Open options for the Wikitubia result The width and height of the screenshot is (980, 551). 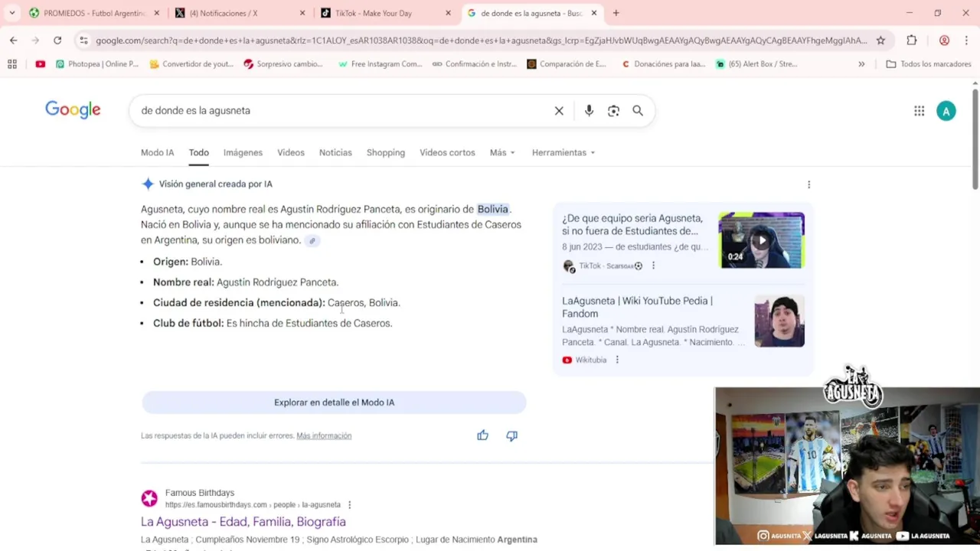pyautogui.click(x=617, y=360)
